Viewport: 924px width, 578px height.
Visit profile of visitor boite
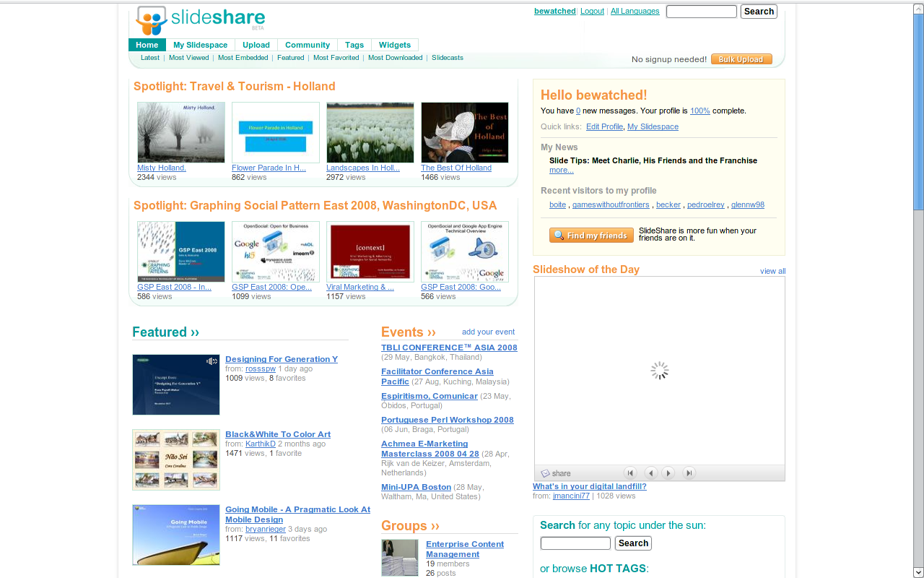558,205
